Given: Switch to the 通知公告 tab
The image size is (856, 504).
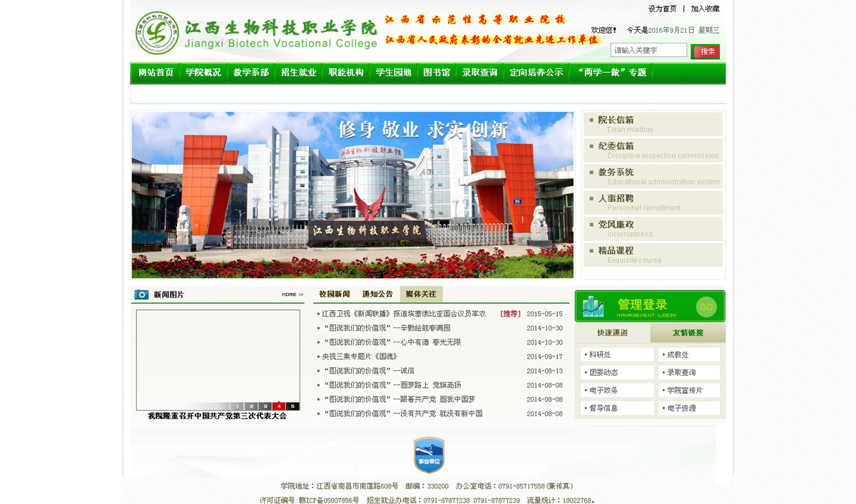Looking at the screenshot, I should [377, 294].
